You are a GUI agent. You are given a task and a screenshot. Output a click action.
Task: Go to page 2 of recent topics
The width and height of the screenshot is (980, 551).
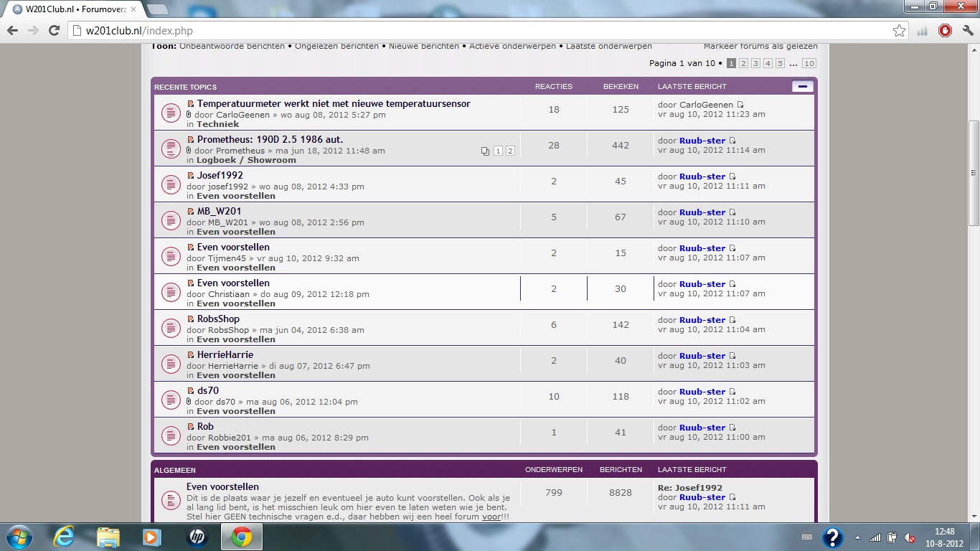[x=743, y=63]
